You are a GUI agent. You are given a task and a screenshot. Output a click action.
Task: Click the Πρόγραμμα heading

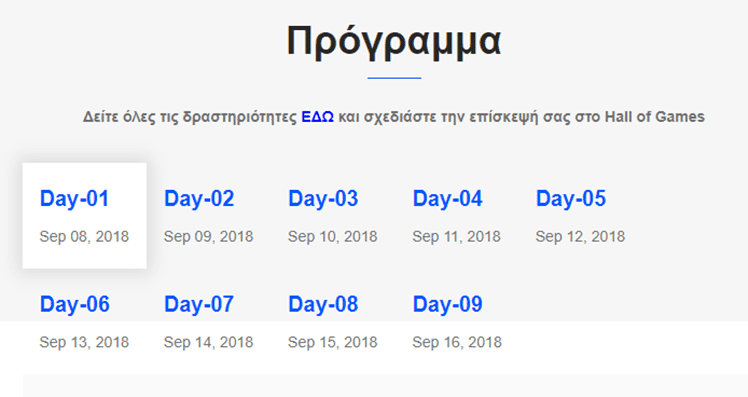[394, 42]
